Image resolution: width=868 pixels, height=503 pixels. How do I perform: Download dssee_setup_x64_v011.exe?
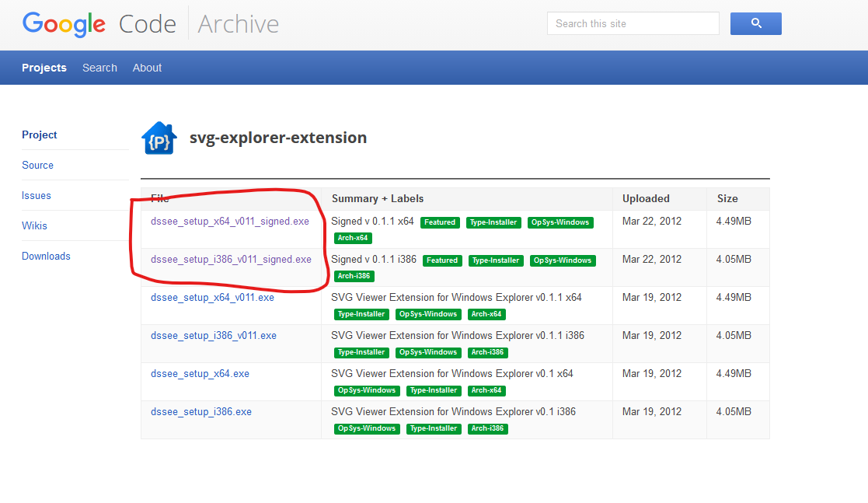tap(213, 298)
